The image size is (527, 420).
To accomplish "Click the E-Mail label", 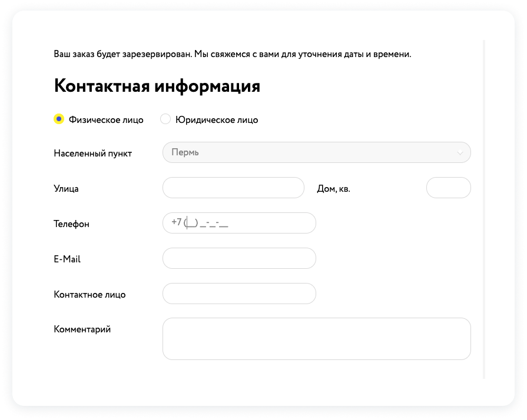I will coord(67,259).
